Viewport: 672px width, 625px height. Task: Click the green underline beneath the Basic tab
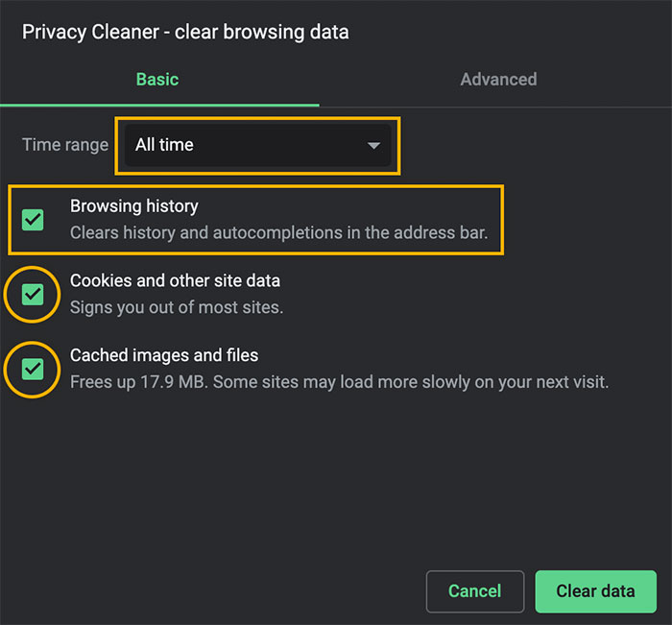[x=159, y=104]
